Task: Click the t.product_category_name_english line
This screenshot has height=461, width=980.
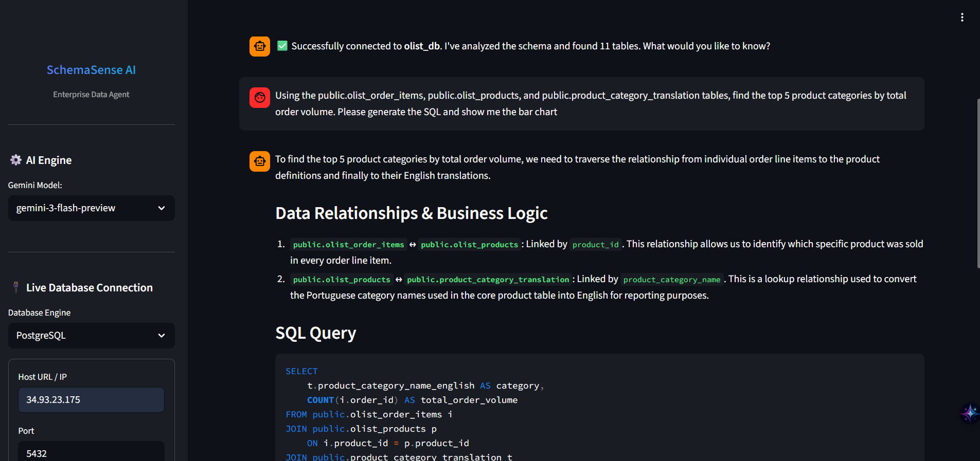Action: (x=425, y=385)
